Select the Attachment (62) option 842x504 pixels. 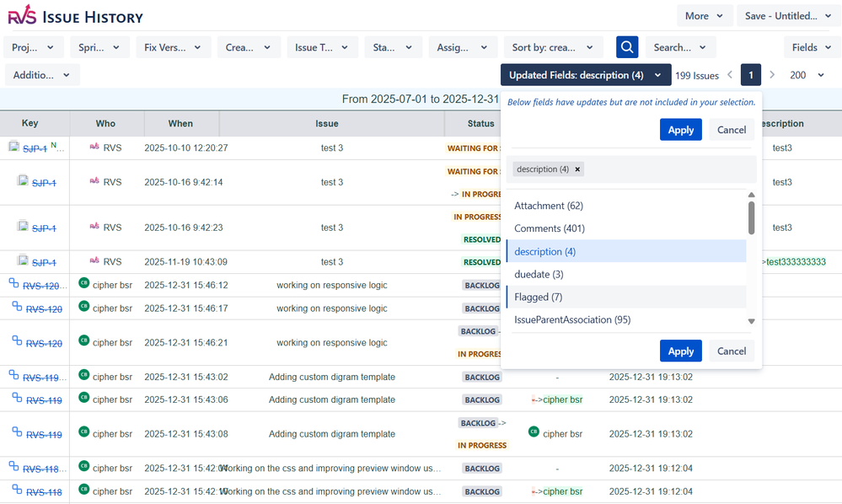point(549,206)
